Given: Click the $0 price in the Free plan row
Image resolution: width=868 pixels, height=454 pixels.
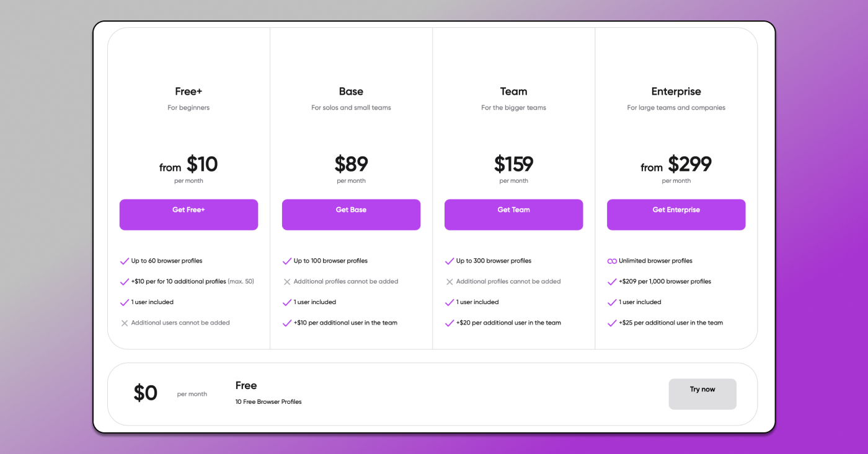Looking at the screenshot, I should [x=145, y=392].
